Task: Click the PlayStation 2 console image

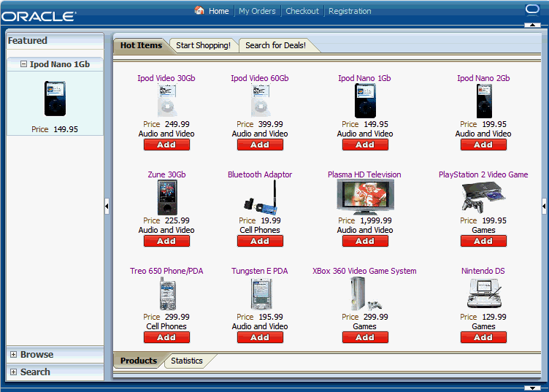Action: [x=483, y=198]
